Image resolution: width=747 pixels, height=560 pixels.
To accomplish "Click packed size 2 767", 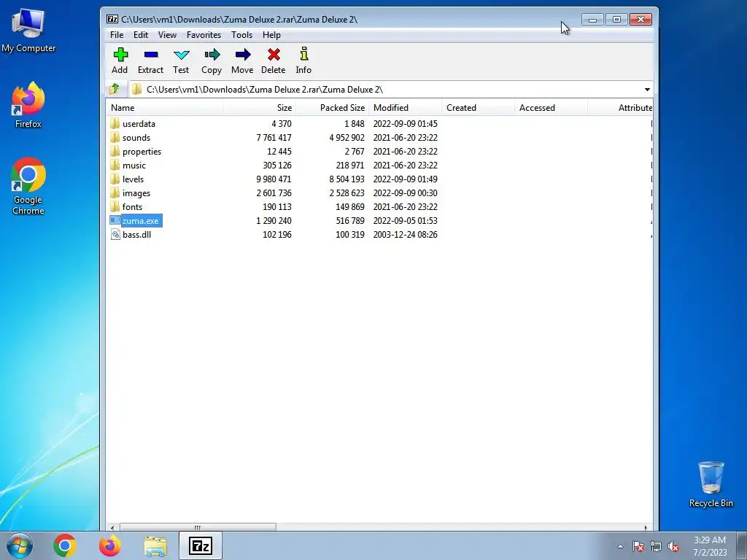I will point(355,152).
